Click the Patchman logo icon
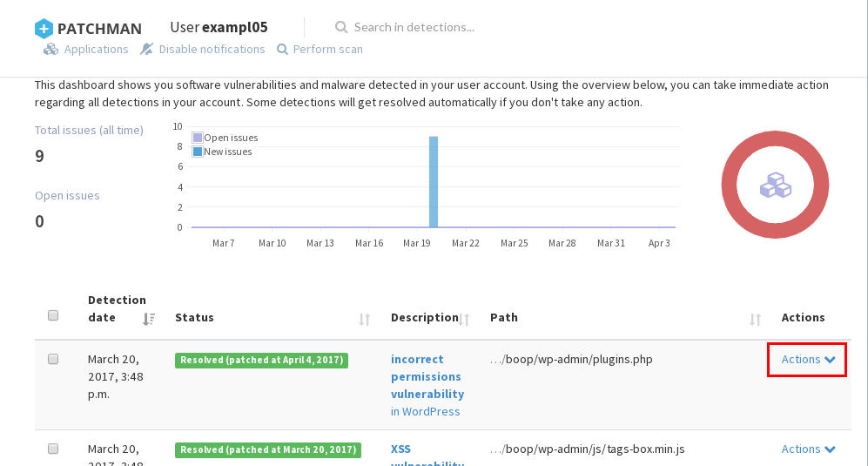Screen dimensions: 868x466 [44, 29]
